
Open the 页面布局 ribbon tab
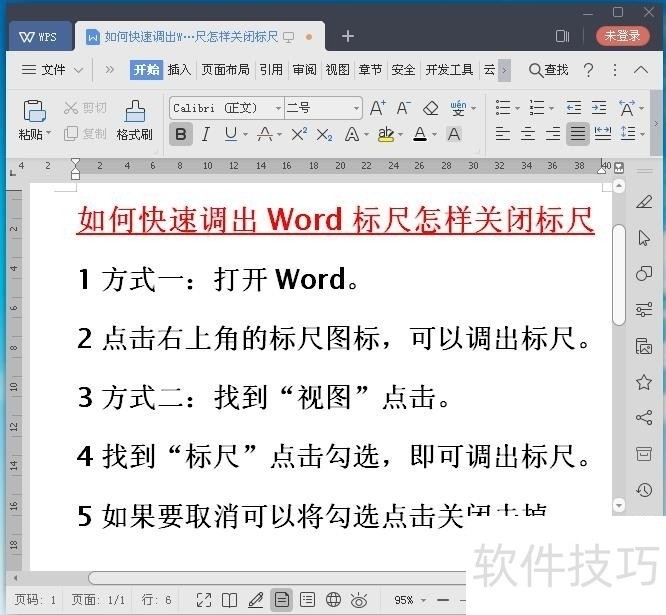point(225,70)
